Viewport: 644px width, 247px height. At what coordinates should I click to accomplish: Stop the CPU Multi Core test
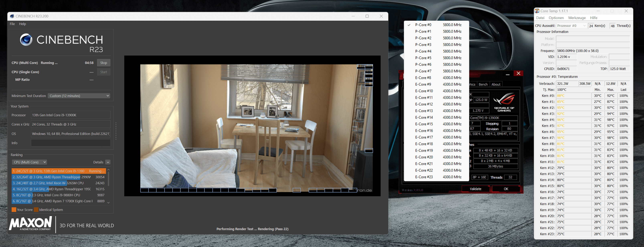[103, 63]
